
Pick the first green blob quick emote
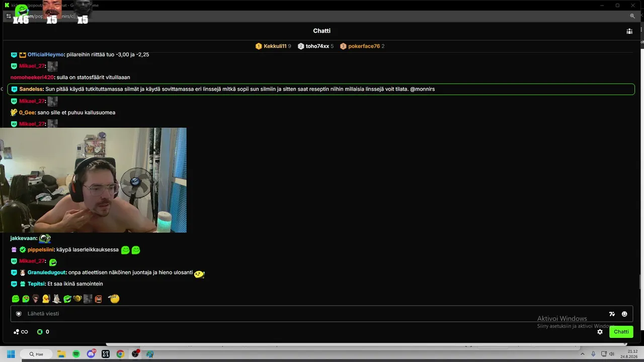pyautogui.click(x=16, y=299)
